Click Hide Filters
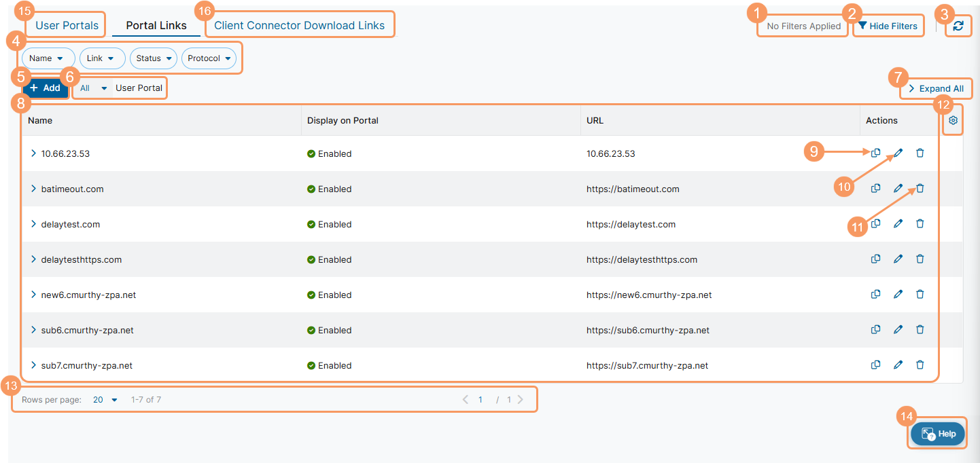Image resolution: width=980 pixels, height=463 pixels. point(888,26)
